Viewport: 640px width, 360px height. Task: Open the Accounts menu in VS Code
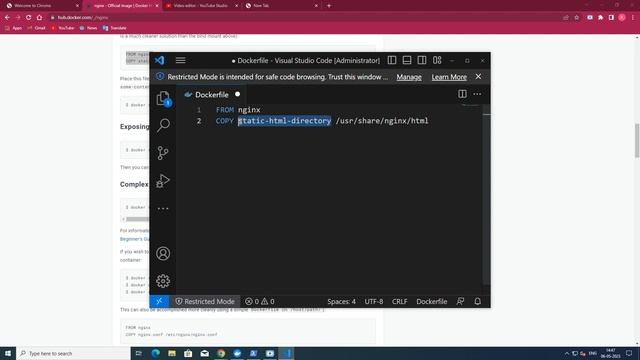point(163,253)
